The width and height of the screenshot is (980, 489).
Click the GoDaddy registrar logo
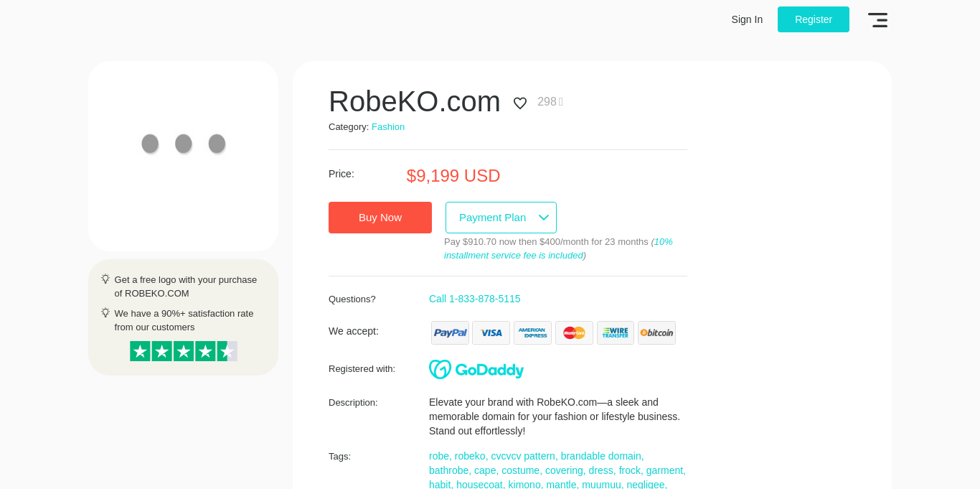coord(476,369)
